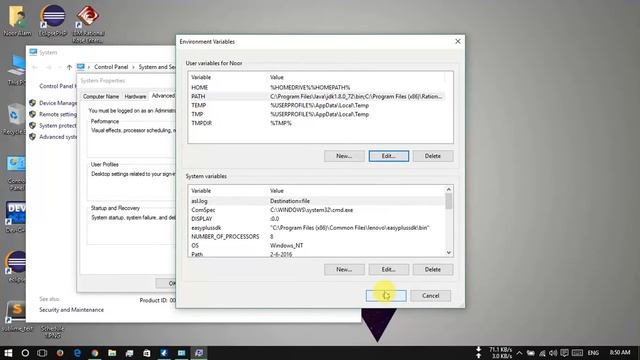640x360 pixels.
Task: Select the OS system variable row
Action: pos(316,246)
